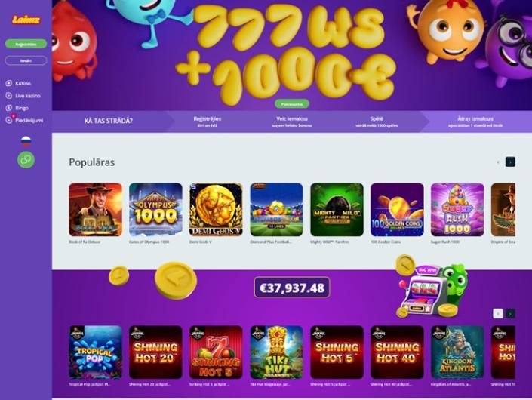Screen dimensions: 532x400
Task: Click the Ienākt login button
Action: 26,60
